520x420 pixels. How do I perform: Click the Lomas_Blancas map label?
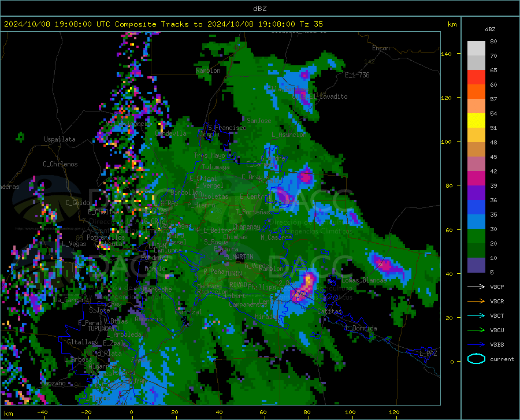(x=364, y=280)
